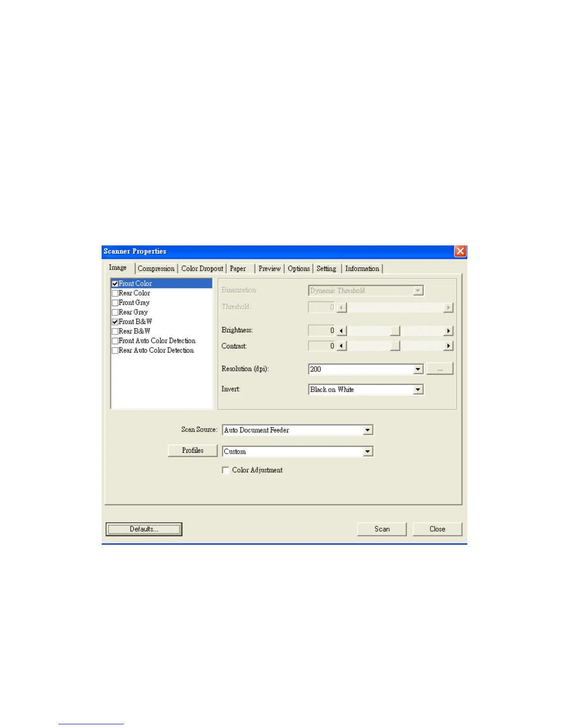
Task: Open the Custom profile dropdown
Action: pyautogui.click(x=368, y=452)
